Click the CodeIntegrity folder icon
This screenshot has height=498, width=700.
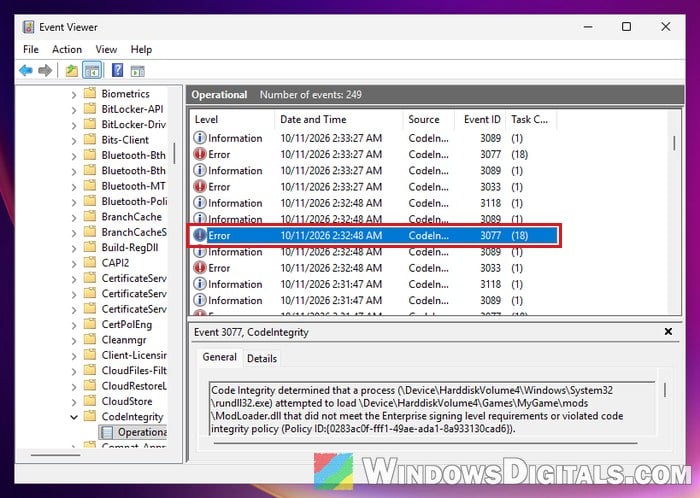[90, 416]
